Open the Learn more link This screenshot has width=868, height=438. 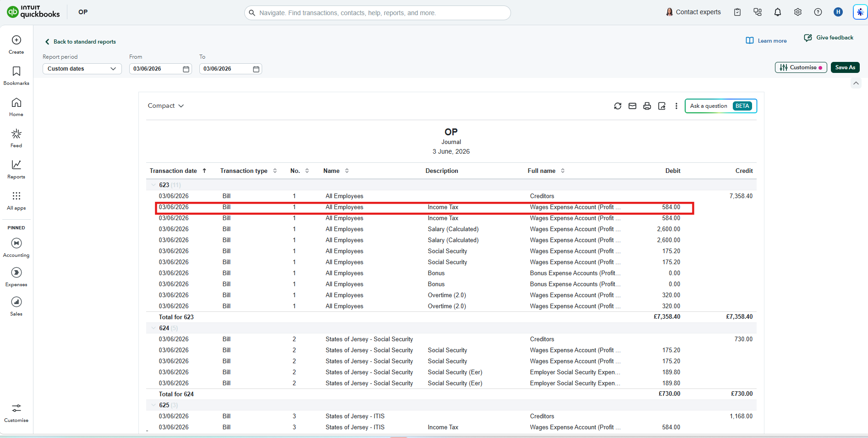click(766, 41)
